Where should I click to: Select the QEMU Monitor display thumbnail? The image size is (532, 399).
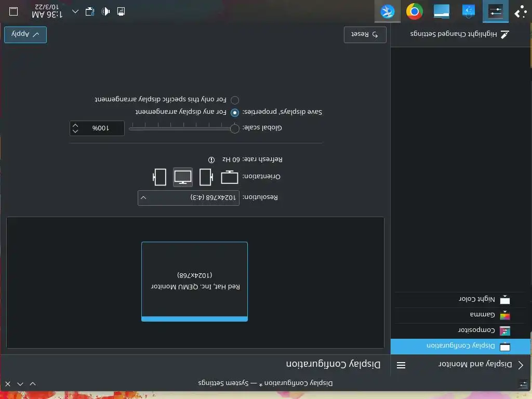[x=194, y=282]
